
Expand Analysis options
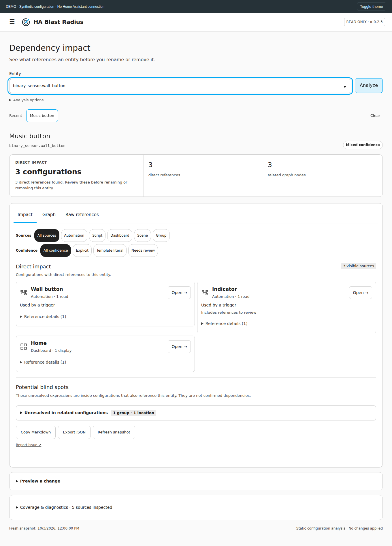click(27, 100)
